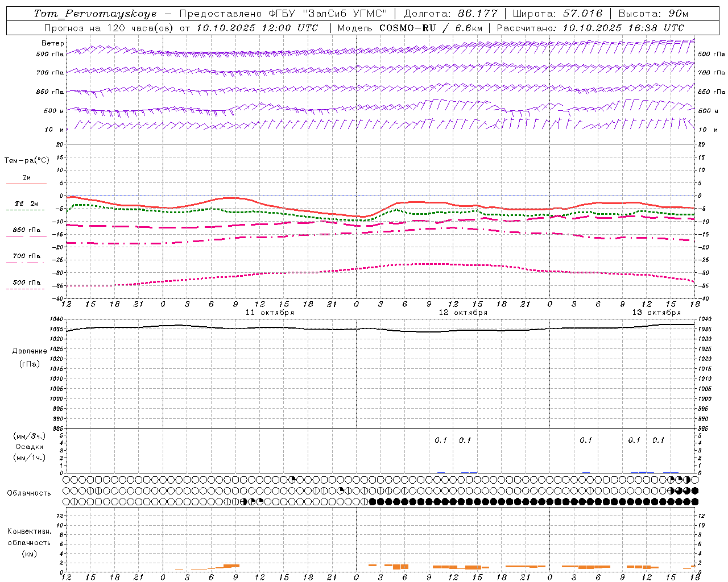Click the 13 октября date label
The width and height of the screenshot is (728, 582).
coord(656,313)
